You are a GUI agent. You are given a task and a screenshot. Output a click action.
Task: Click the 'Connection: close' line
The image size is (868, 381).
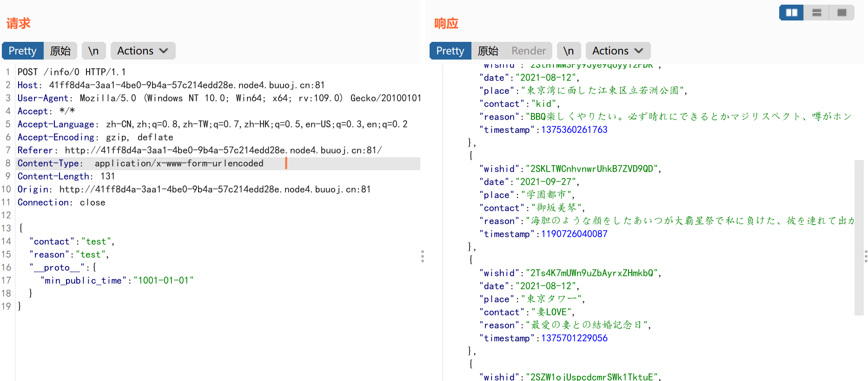click(61, 202)
